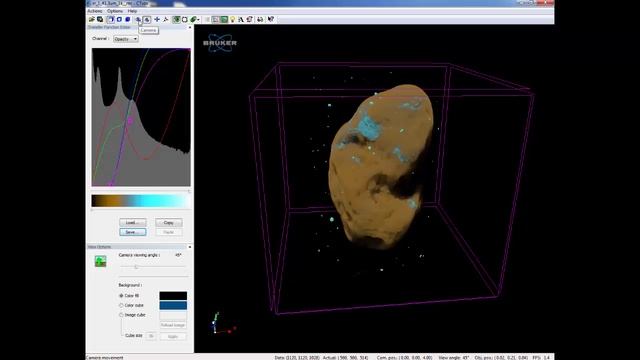640x360 pixels.
Task: Click the Reload image button
Action: click(x=173, y=325)
